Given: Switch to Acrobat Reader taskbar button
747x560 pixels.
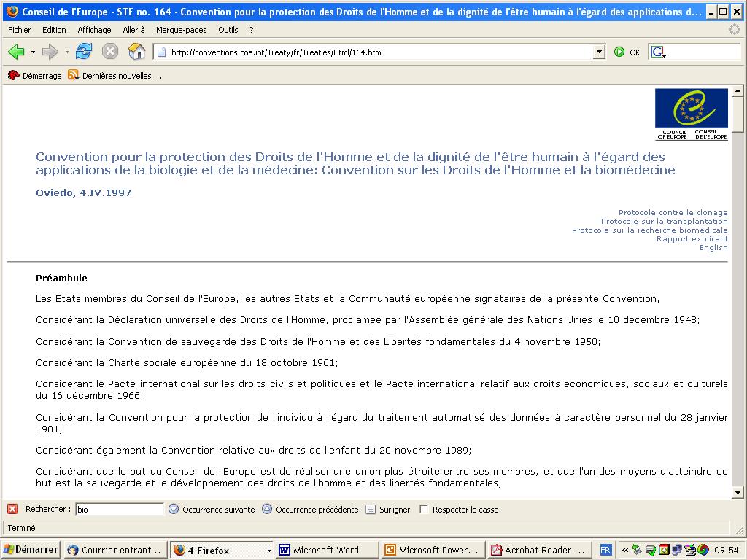Looking at the screenshot, I should pyautogui.click(x=539, y=550).
